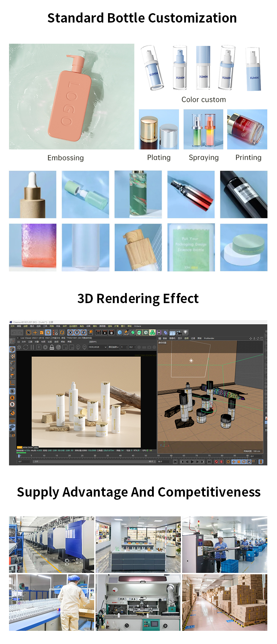The width and height of the screenshot is (277, 644).
Task: Click viewport maximize toggle icon
Action: pyautogui.click(x=261, y=338)
